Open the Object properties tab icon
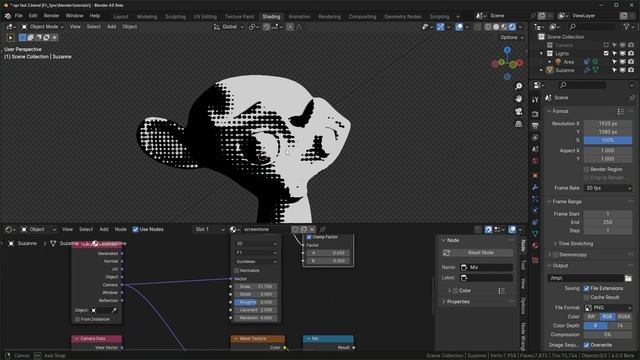Image resolution: width=640 pixels, height=360 pixels. (535, 176)
